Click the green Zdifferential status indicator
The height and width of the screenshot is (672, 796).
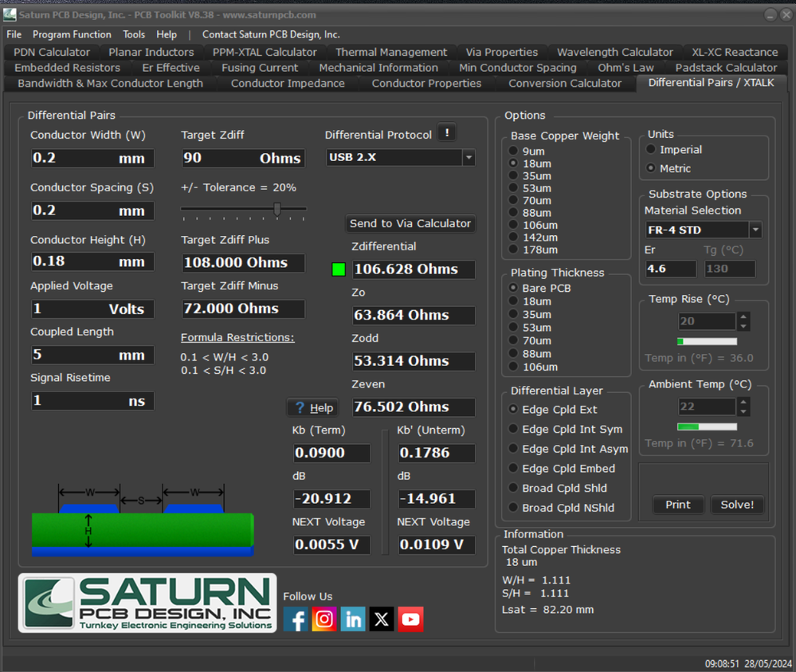(339, 269)
